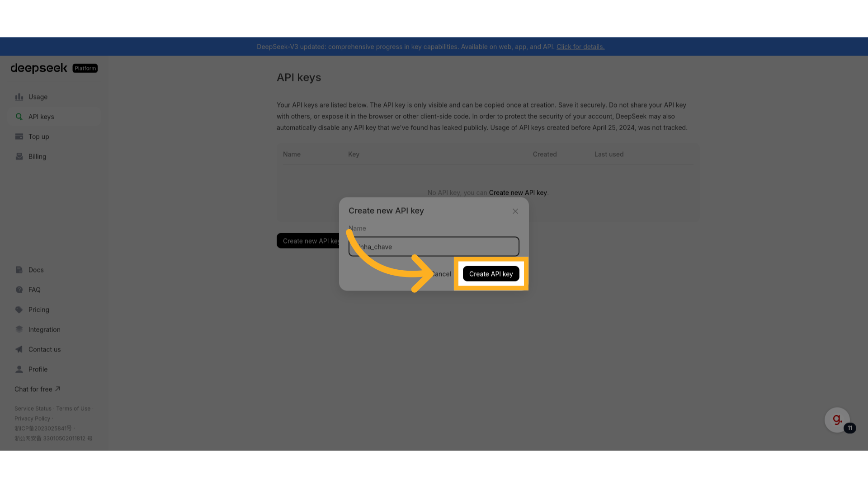Viewport: 868px width, 488px height.
Task: Open the Top up card icon
Action: [19, 136]
